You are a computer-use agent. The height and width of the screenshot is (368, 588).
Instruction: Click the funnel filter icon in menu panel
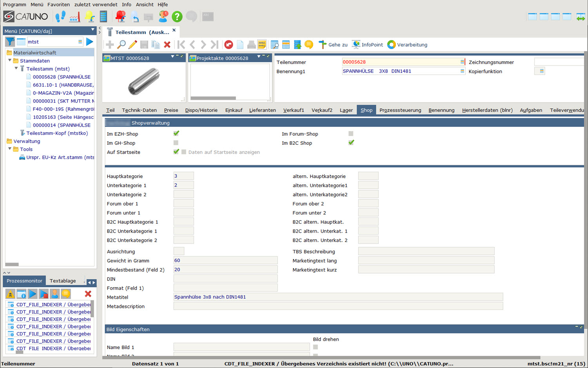(x=10, y=42)
